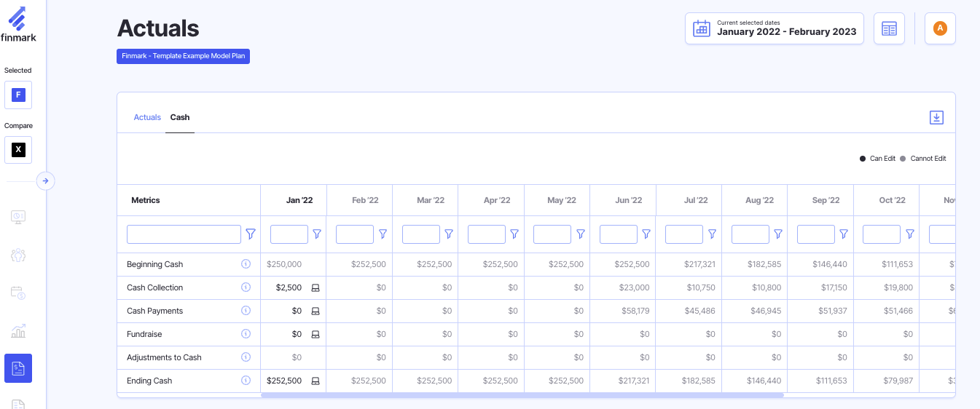Click the info icon beside Fundraise

pyautogui.click(x=246, y=334)
